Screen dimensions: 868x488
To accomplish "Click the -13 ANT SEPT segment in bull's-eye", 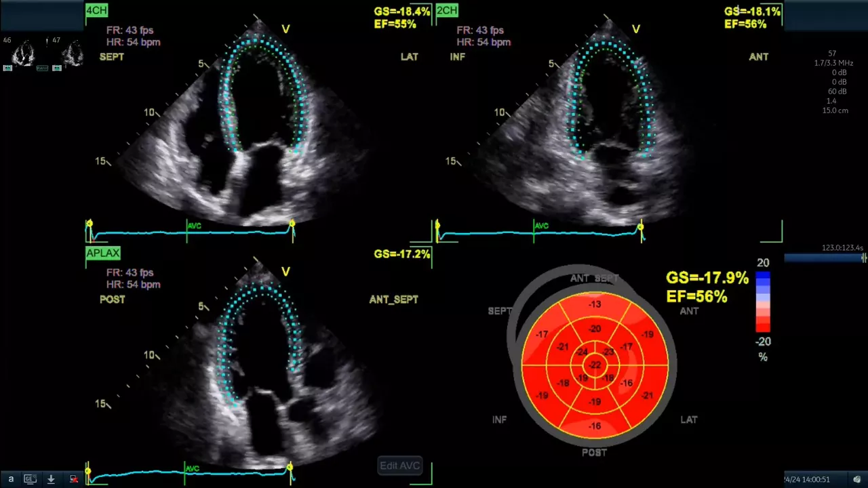I will pos(595,304).
